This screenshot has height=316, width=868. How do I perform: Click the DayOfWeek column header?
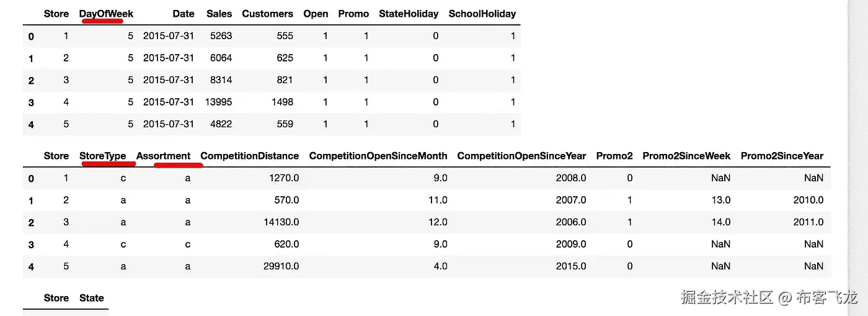pyautogui.click(x=106, y=14)
